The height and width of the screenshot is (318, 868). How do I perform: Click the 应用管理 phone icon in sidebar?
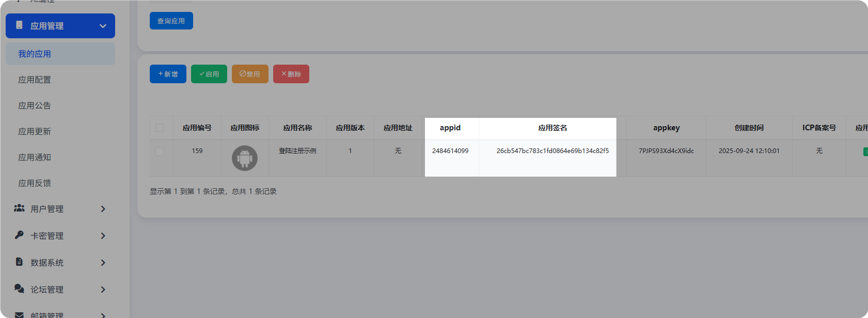(19, 25)
